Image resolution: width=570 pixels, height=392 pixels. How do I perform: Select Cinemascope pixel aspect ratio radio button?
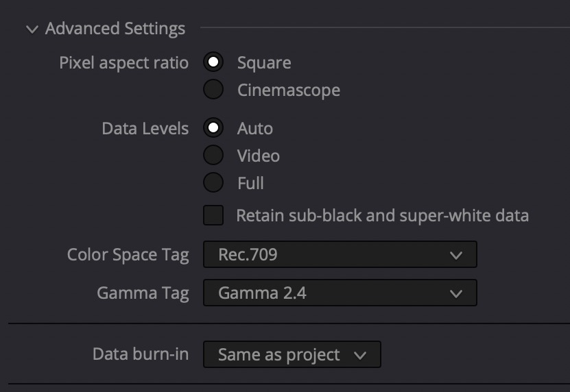(213, 89)
